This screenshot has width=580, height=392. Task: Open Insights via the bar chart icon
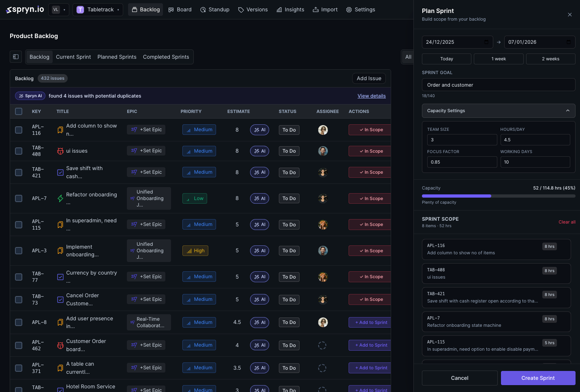278,9
